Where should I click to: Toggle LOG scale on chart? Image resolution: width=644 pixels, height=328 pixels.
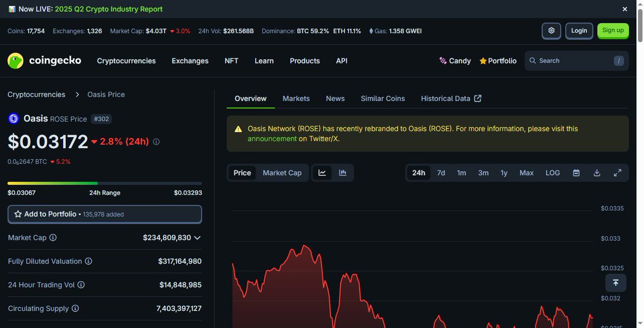pos(552,173)
